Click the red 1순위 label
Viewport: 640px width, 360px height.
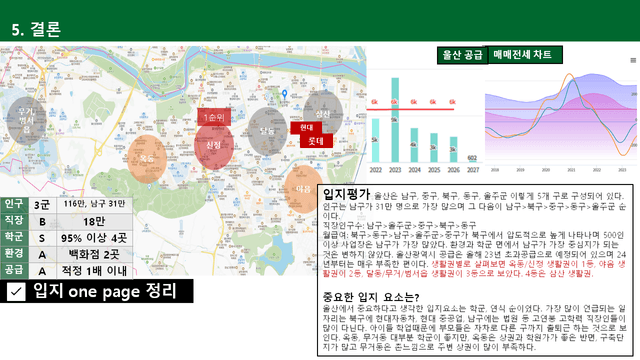point(214,117)
